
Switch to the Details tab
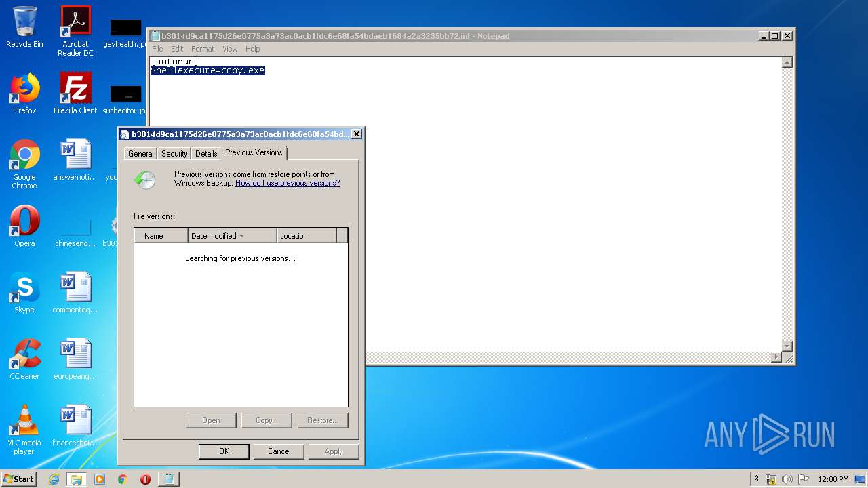[x=206, y=154]
